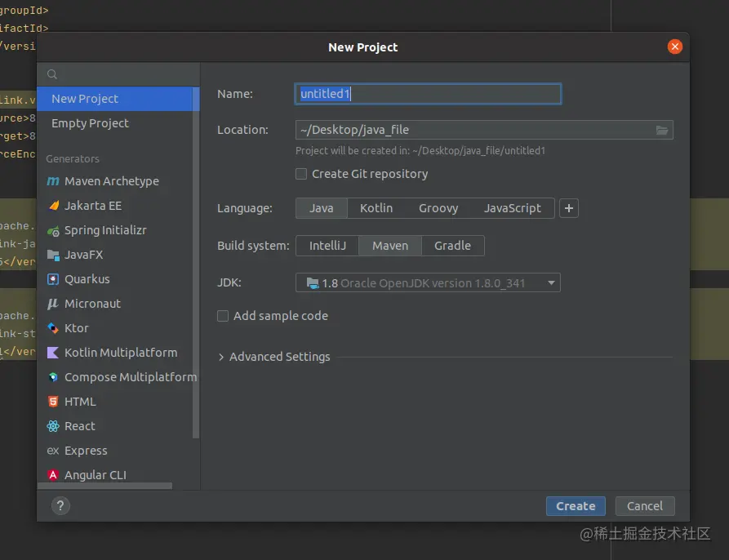Screen dimensions: 729x560
Task: Set build system to Maven
Action: point(390,246)
